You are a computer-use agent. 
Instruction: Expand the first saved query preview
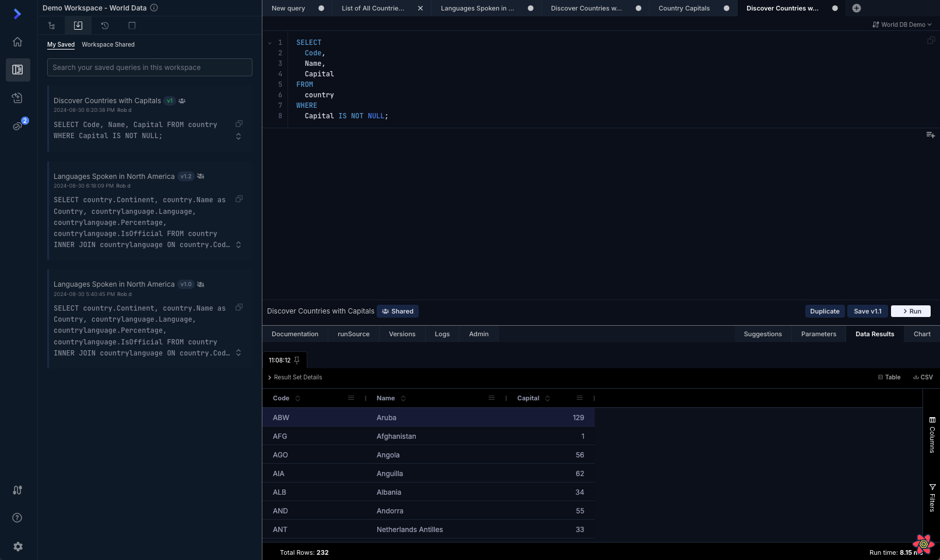tap(238, 136)
